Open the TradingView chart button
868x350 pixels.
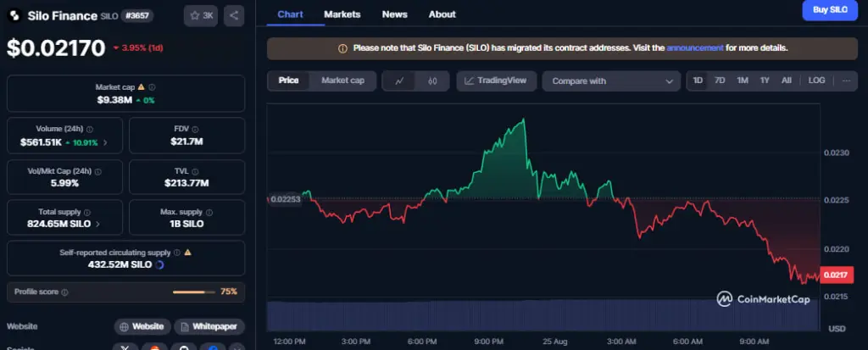pyautogui.click(x=497, y=81)
